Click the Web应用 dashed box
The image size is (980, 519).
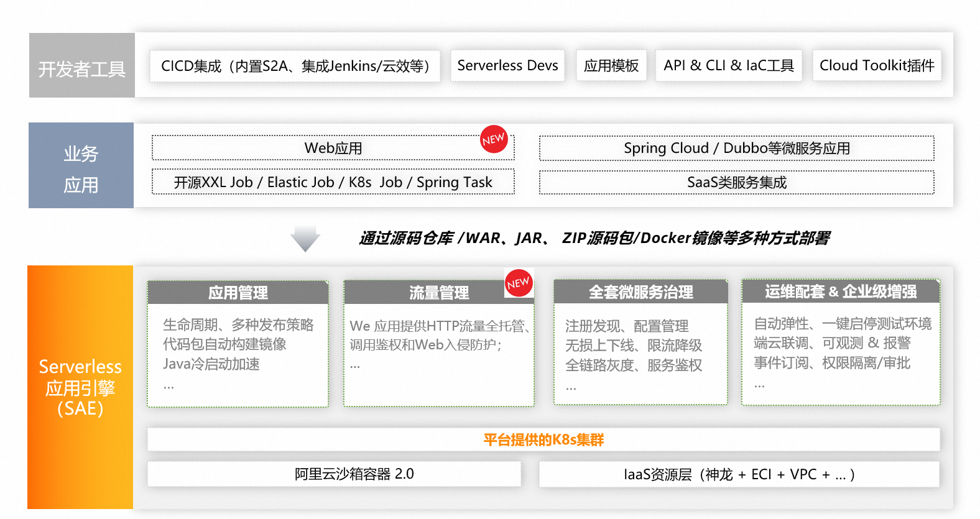click(333, 148)
